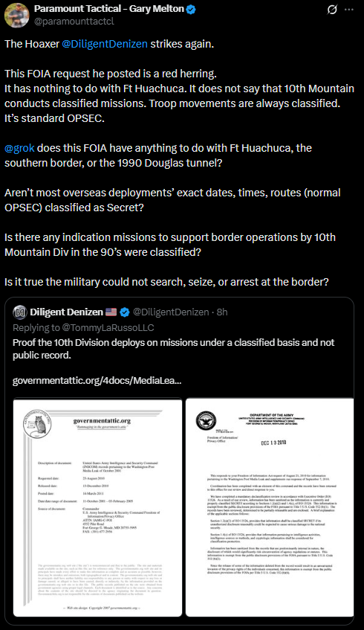Click Paramount Tactical – Gary Melton display name
Screen dimensions: 364x630
tap(108, 8)
